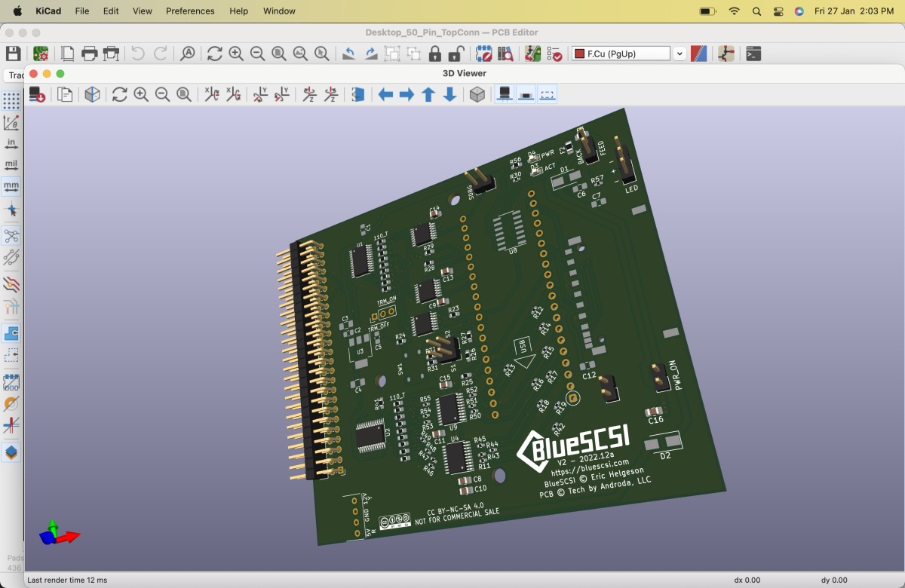This screenshot has height=588, width=905.
Task: Open Find tool in PCB Editor
Action: [x=187, y=54]
